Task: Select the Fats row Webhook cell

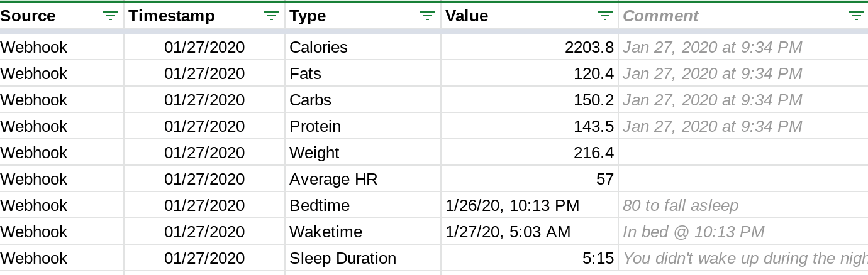Action: point(34,73)
